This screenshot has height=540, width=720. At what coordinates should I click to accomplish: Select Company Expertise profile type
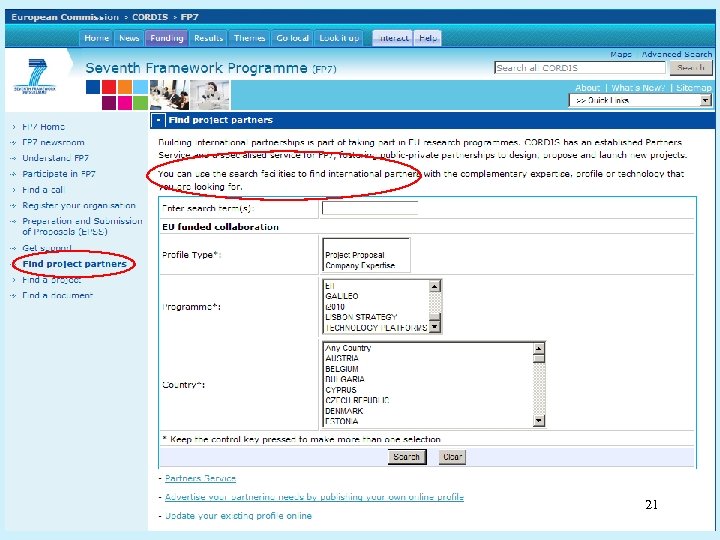(x=360, y=265)
